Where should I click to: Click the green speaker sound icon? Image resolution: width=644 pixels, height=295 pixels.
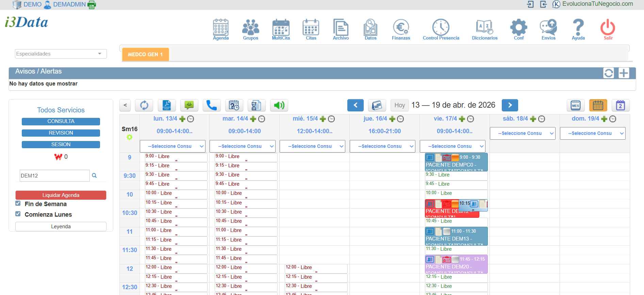(279, 105)
